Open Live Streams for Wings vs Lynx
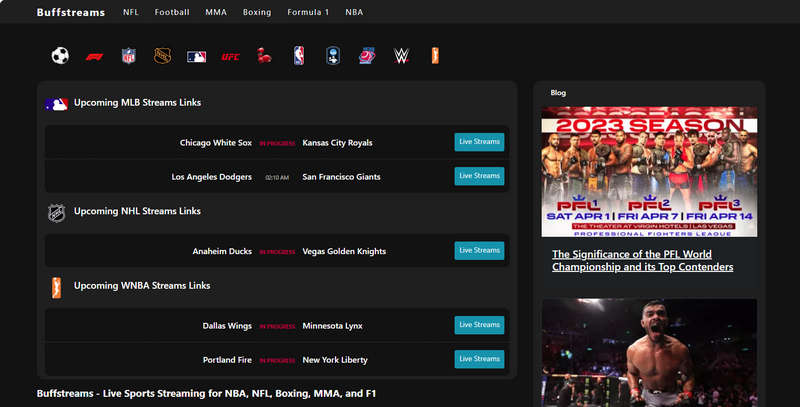This screenshot has height=407, width=800. point(479,325)
